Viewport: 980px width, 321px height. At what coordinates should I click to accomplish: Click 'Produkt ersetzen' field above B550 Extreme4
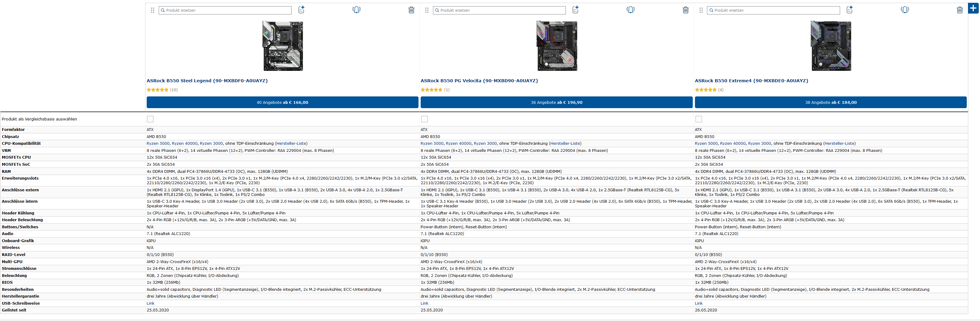point(774,10)
